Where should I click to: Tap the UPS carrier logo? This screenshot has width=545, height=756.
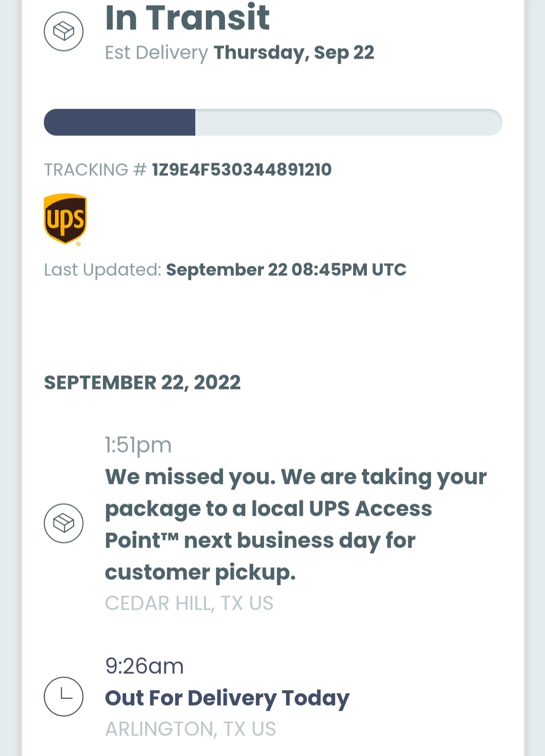point(66,219)
